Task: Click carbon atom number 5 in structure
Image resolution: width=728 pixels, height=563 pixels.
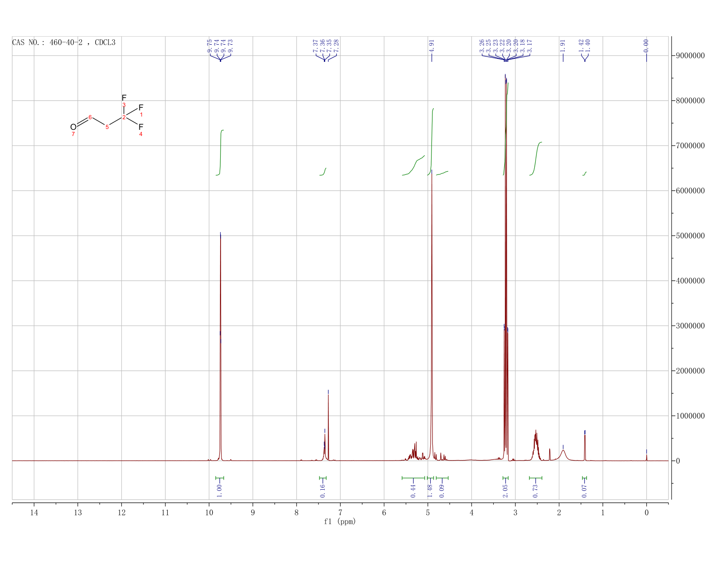Action: [107, 127]
